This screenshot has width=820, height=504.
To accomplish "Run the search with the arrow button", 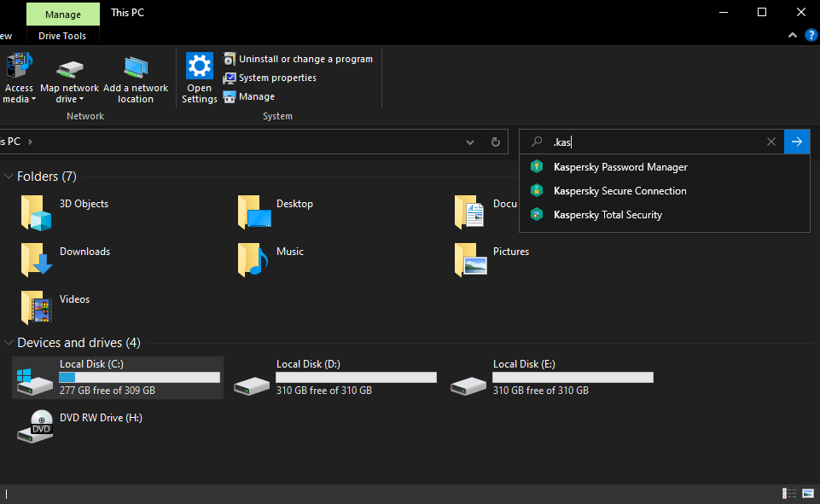I will [x=796, y=142].
